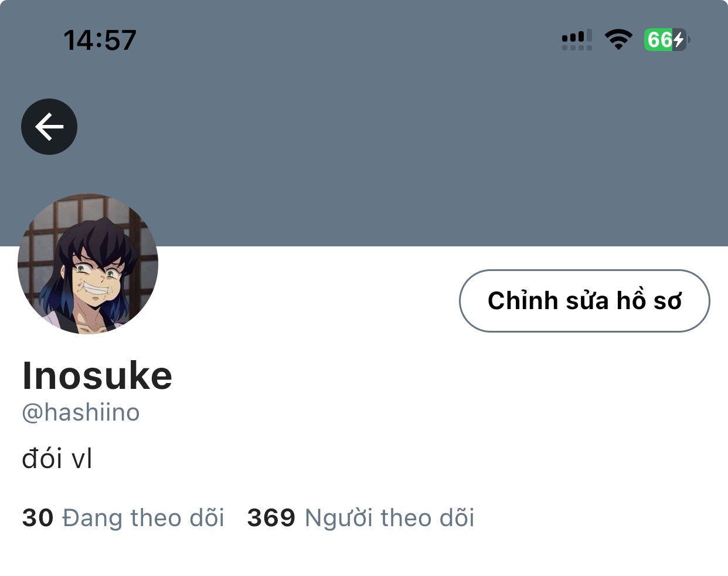Viewport: 728px width, 576px height.
Task: Click the Người theo dõi label text
Action: [390, 518]
